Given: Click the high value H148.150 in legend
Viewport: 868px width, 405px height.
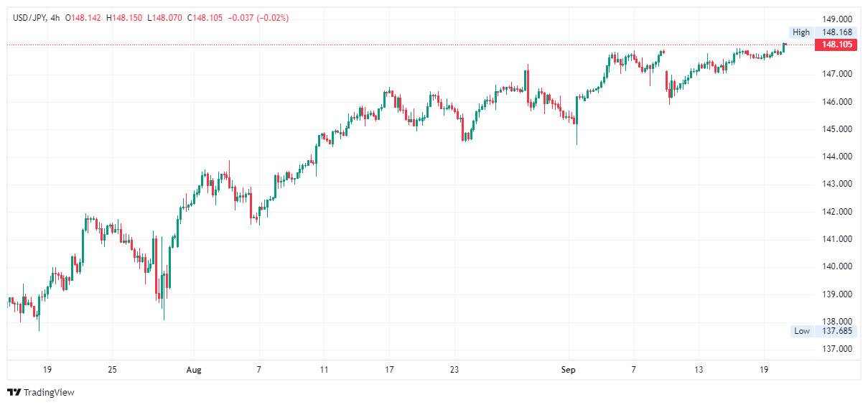Looking at the screenshot, I should point(125,18).
